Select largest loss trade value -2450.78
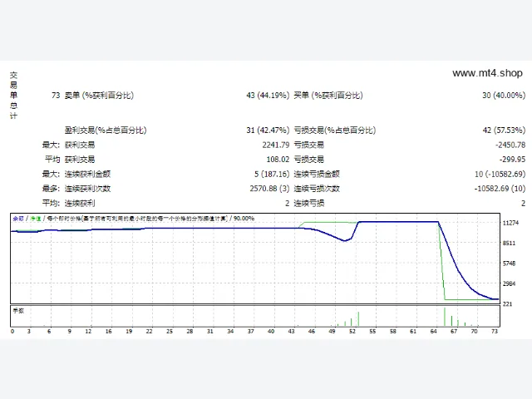 pos(510,145)
